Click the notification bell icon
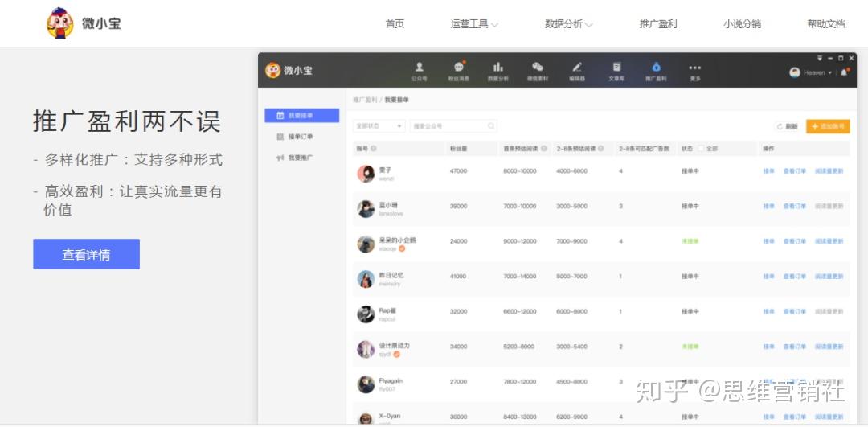 coord(844,72)
